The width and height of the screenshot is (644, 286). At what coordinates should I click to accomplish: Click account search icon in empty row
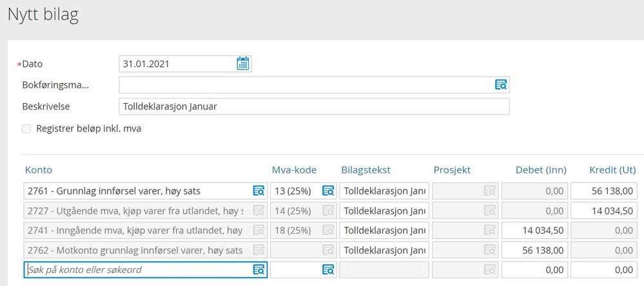point(259,270)
